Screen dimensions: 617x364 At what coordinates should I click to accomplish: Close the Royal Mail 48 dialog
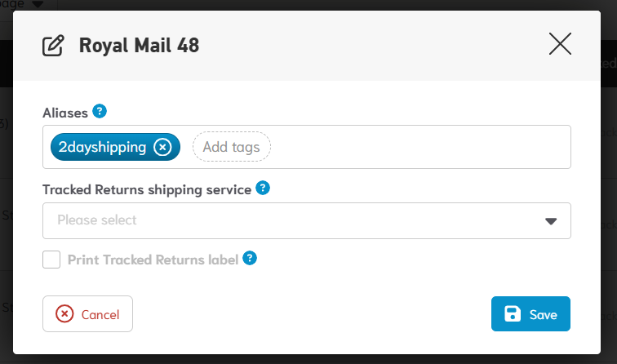tap(560, 44)
